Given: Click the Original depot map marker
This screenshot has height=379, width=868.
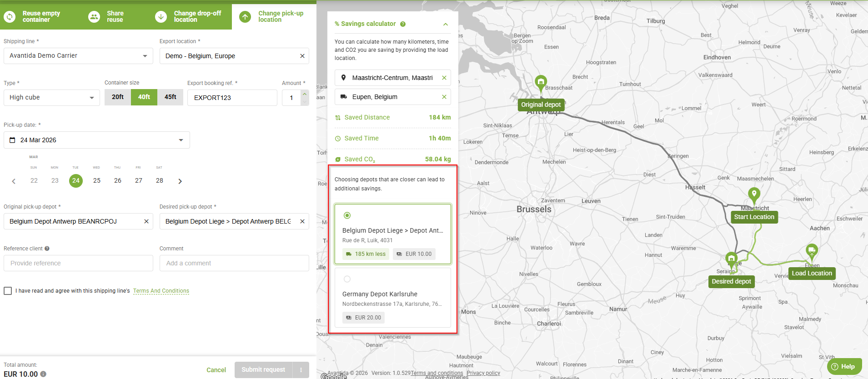Looking at the screenshot, I should point(541,83).
